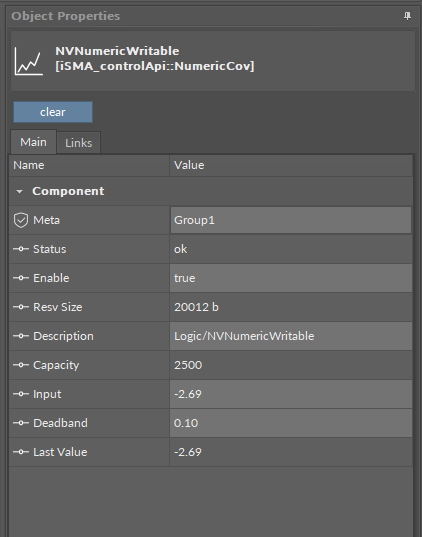The width and height of the screenshot is (422, 537).
Task: Click the Status property name
Action: point(50,249)
